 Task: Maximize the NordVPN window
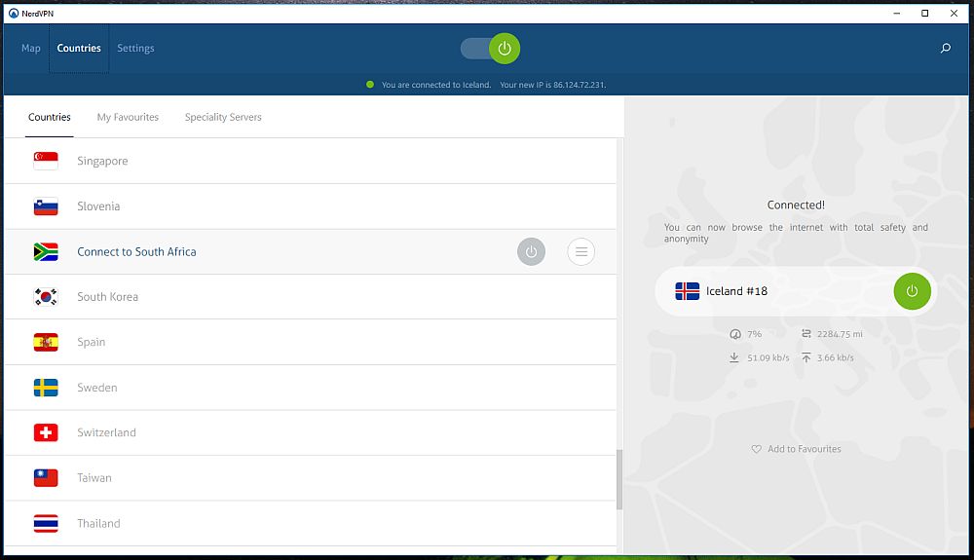click(x=925, y=13)
